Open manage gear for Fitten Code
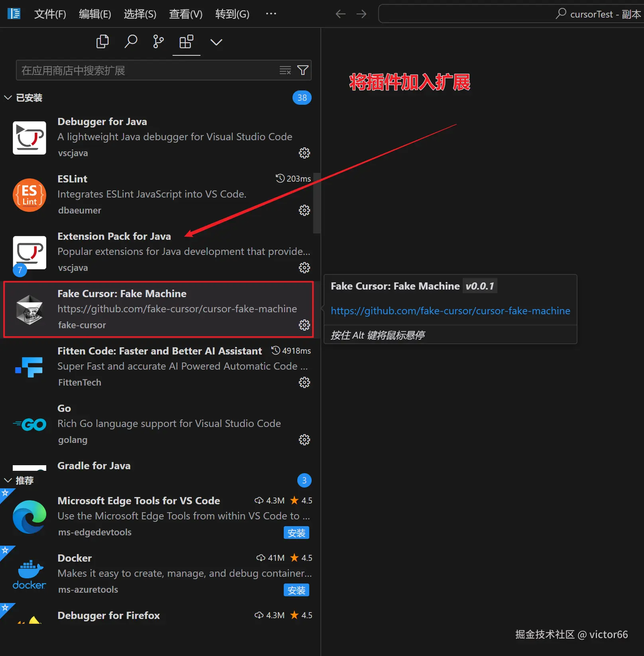 (304, 382)
